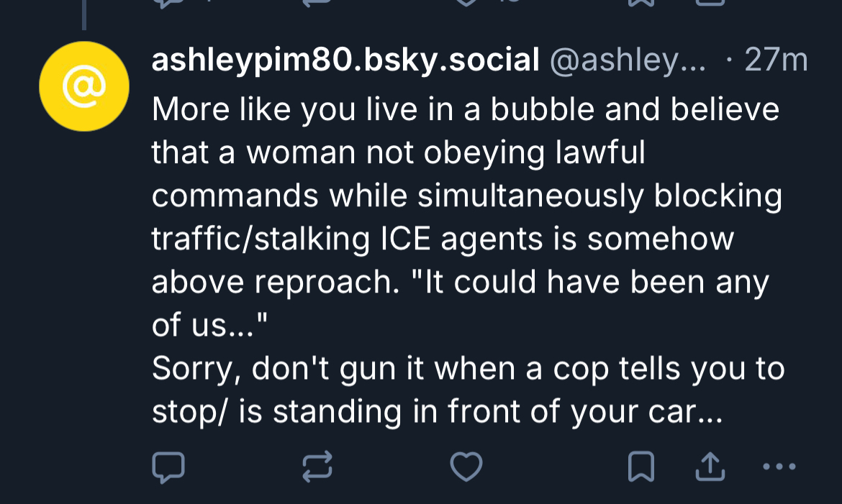This screenshot has height=504, width=842.
Task: Open the post by clicking "Sorry, don't gun it" line
Action: [468, 369]
